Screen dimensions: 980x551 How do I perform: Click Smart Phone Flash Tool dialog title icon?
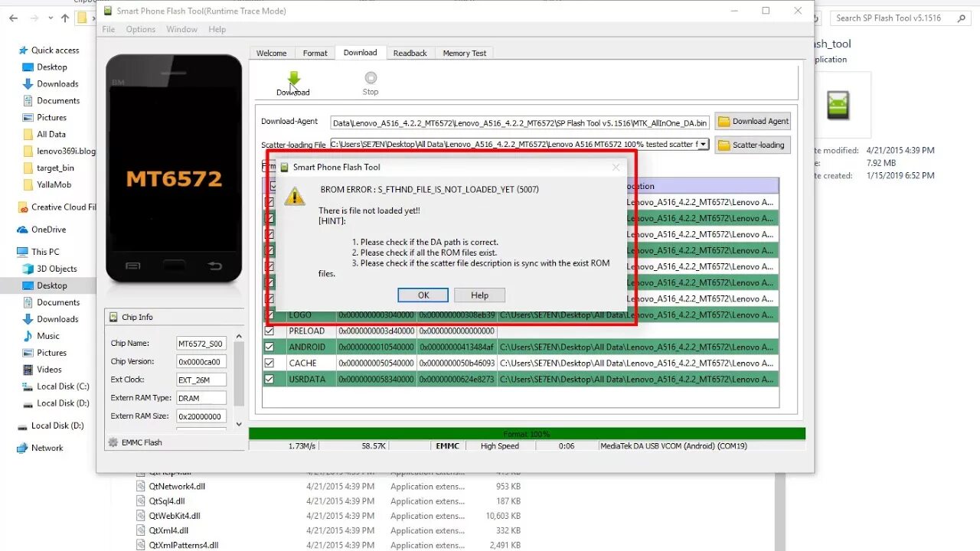(283, 167)
